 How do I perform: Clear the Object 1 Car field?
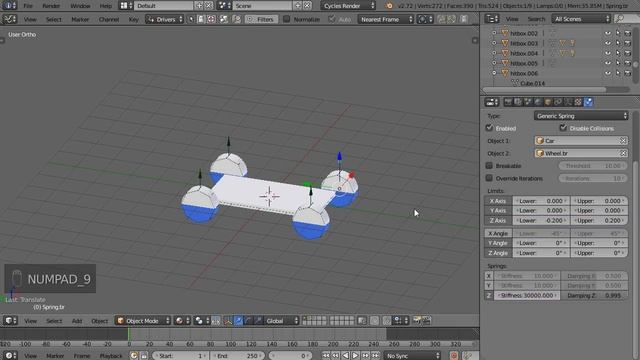tap(623, 141)
